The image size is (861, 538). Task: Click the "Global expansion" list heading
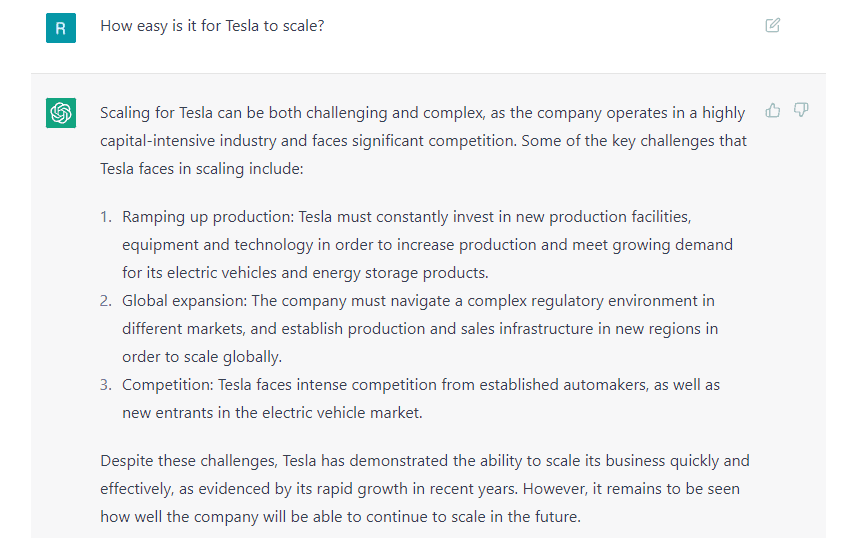(183, 301)
